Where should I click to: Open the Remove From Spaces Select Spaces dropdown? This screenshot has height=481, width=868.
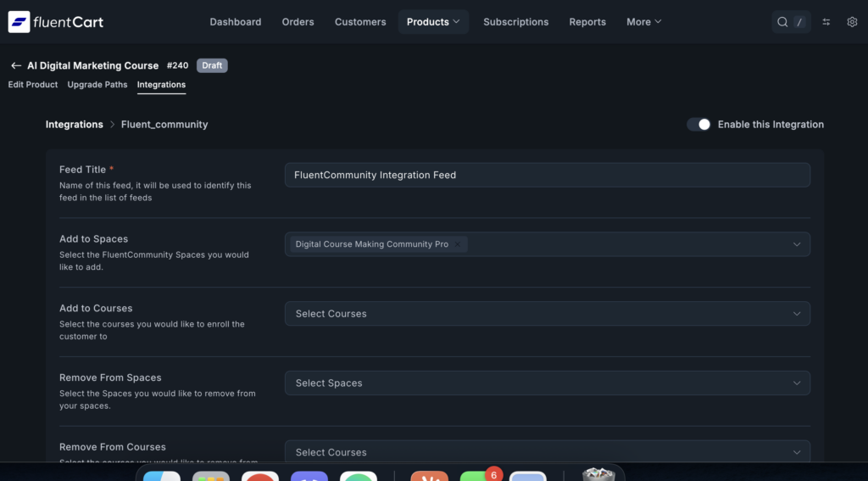(548, 383)
